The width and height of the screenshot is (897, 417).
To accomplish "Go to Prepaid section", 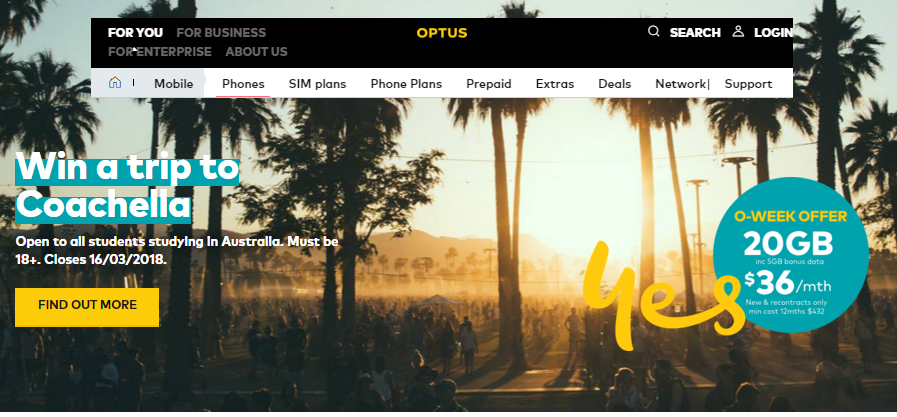I will click(x=489, y=84).
